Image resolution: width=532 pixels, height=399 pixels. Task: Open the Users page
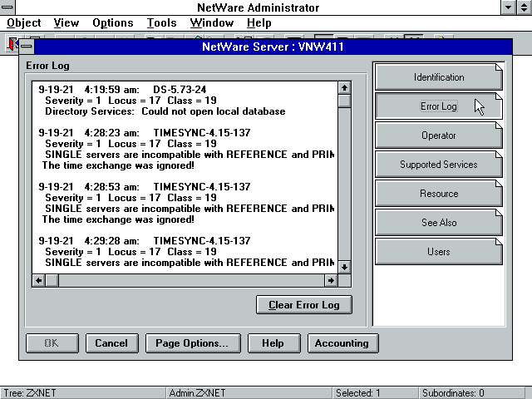pyautogui.click(x=438, y=252)
